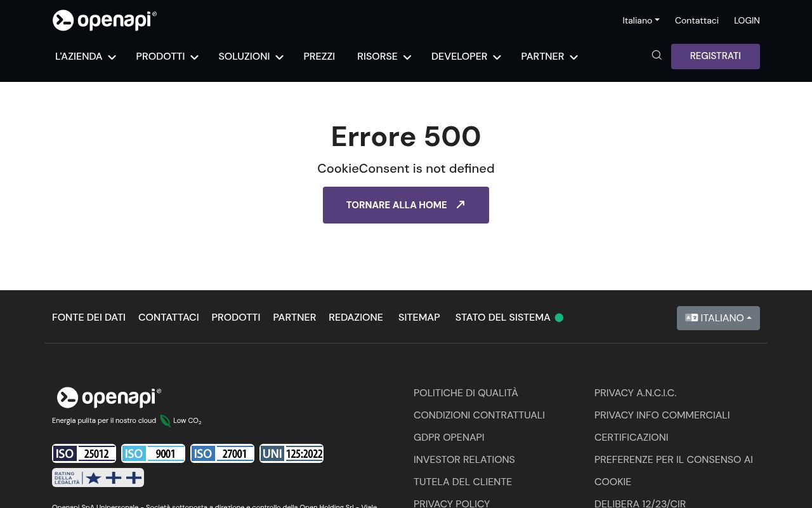
Task: Click the footer Openapi logo
Action: click(108, 398)
